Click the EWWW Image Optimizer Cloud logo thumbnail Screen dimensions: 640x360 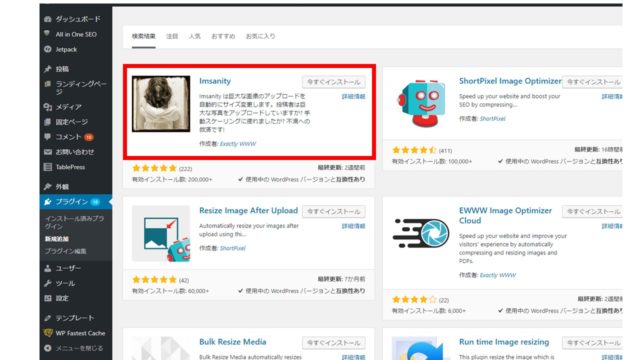(421, 233)
